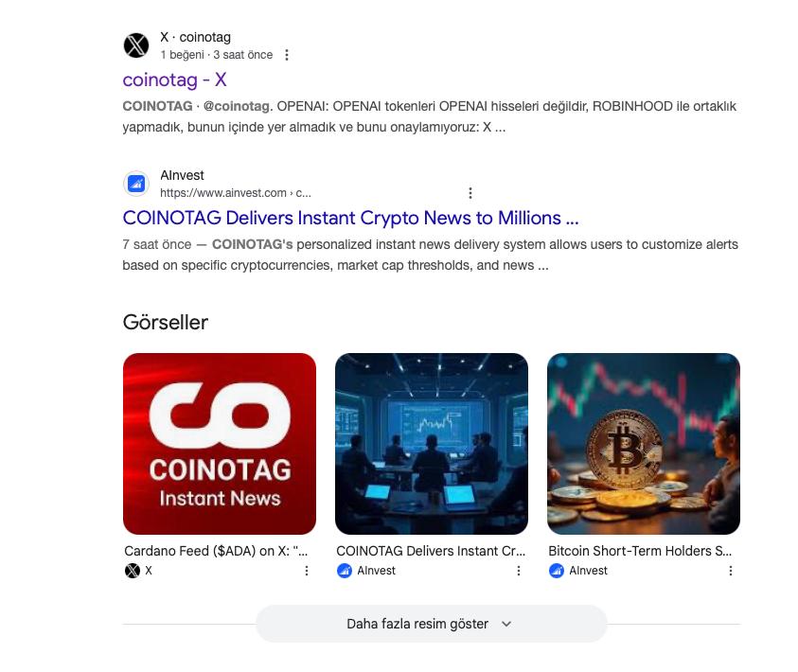The image size is (798, 672).
Task: Open COINOTAG Delivers Instant Crypto News link
Action: coord(350,218)
